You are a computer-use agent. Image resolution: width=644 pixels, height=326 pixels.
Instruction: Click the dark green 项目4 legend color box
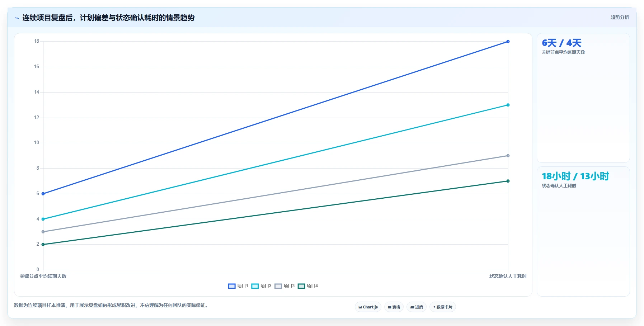pos(301,286)
